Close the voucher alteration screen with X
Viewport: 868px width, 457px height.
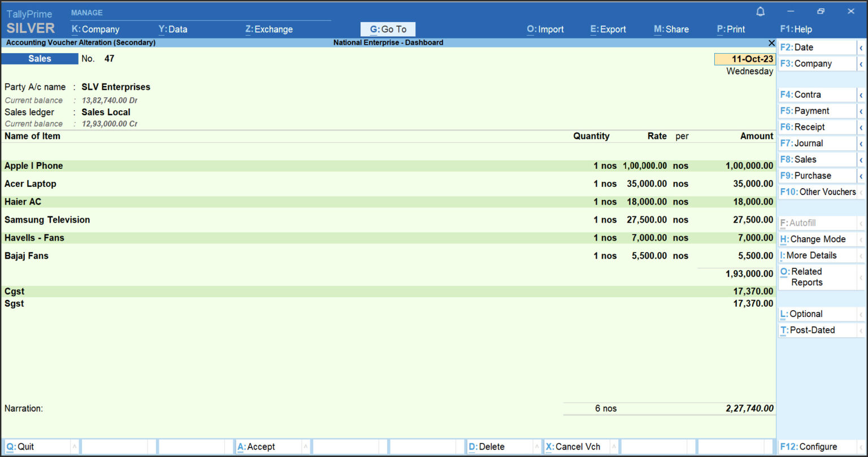[771, 43]
